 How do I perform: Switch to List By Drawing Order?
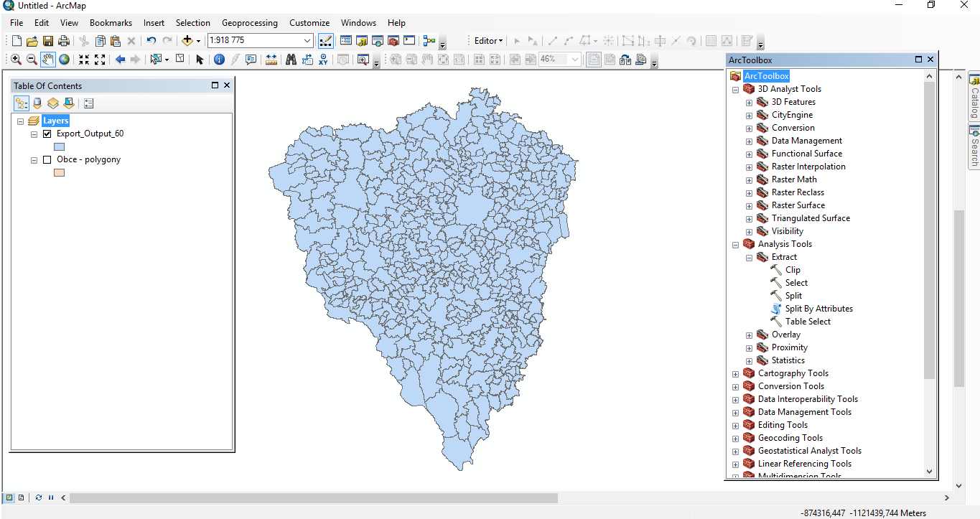[x=22, y=103]
